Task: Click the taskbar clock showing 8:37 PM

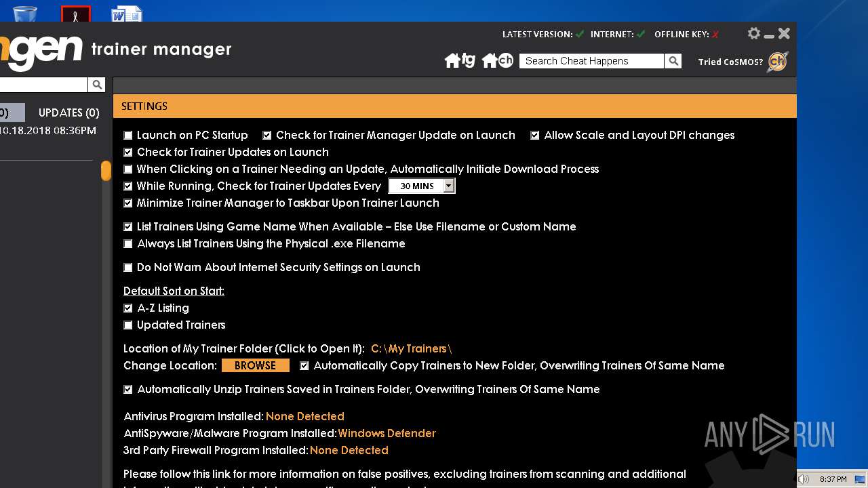Action: pos(833,479)
